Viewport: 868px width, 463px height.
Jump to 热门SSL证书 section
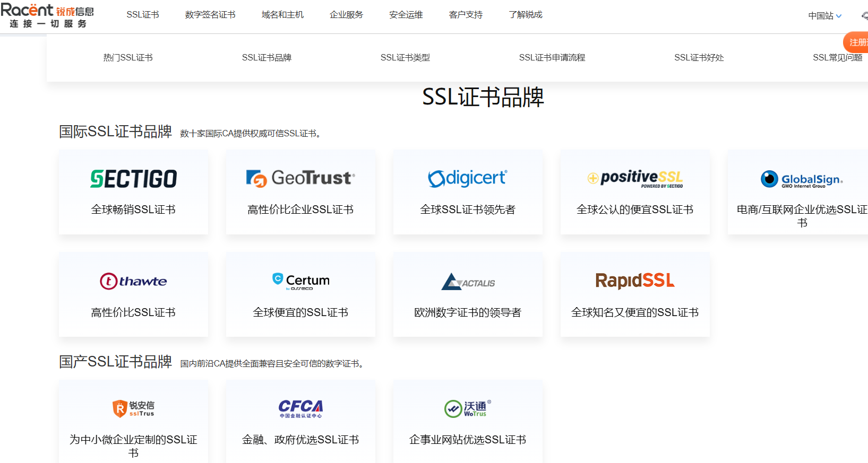coord(128,57)
